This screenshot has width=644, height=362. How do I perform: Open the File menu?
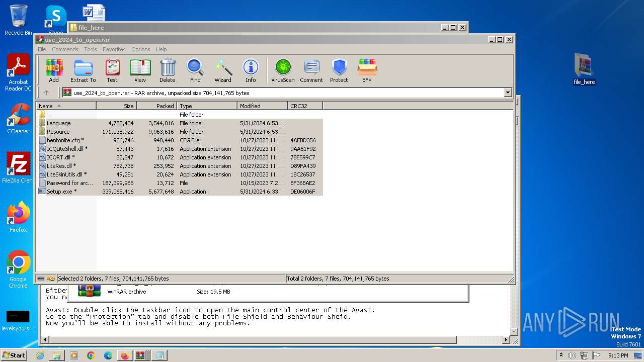[x=42, y=49]
